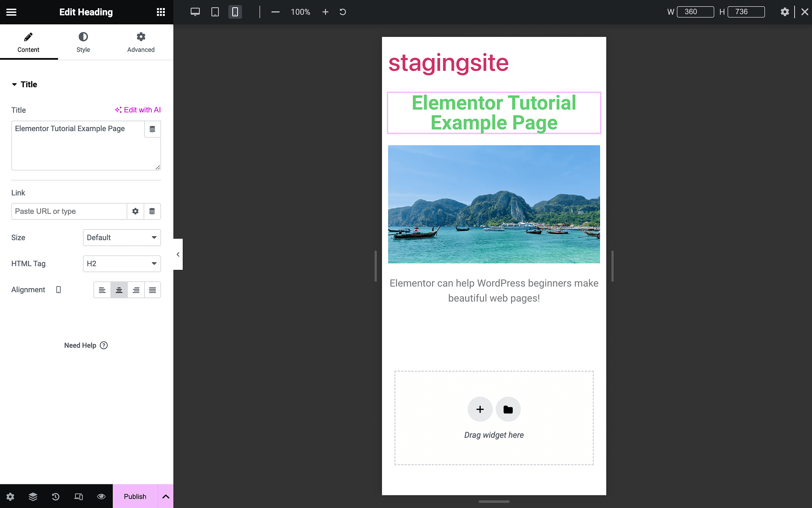
Task: Click Edit with AI button
Action: tap(138, 110)
